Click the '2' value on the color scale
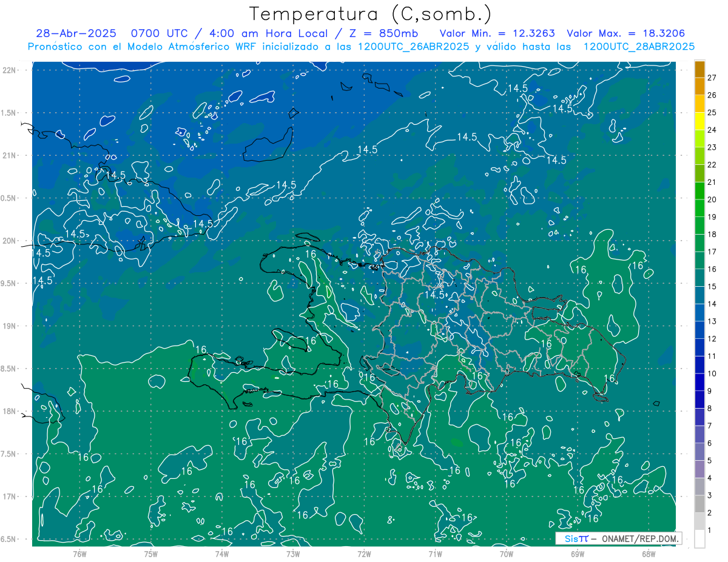Viewport: 728px width, 562px height. pos(710,513)
